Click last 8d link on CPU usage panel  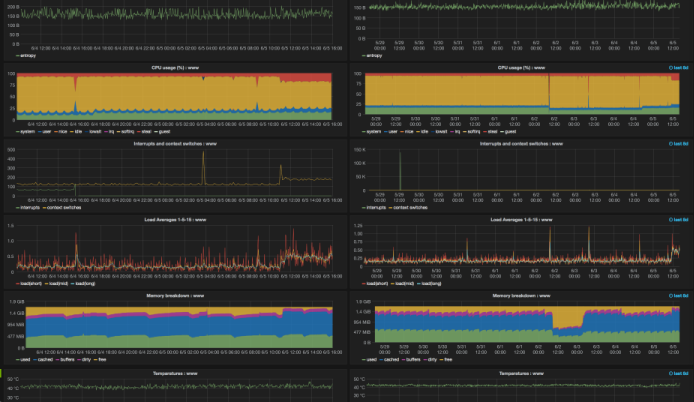(679, 68)
